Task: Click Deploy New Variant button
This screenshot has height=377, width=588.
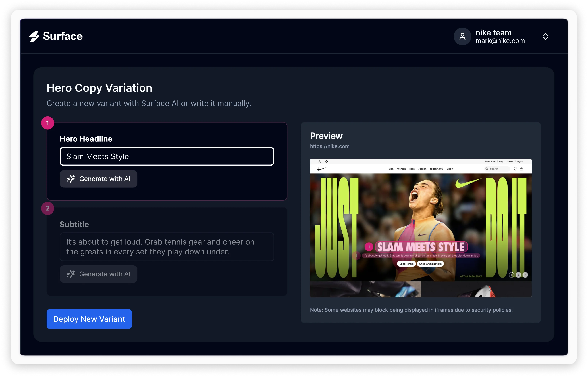Action: coord(89,319)
